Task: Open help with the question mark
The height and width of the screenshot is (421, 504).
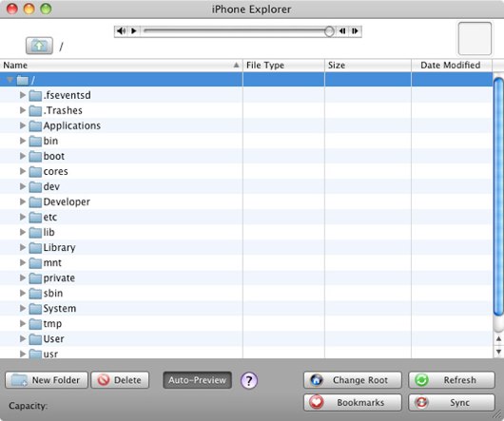Action: click(249, 380)
